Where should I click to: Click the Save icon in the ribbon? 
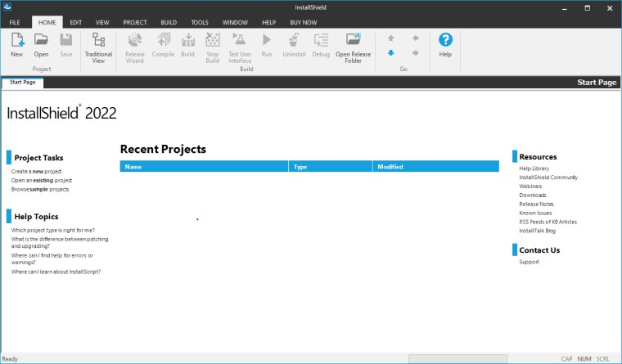[65, 40]
